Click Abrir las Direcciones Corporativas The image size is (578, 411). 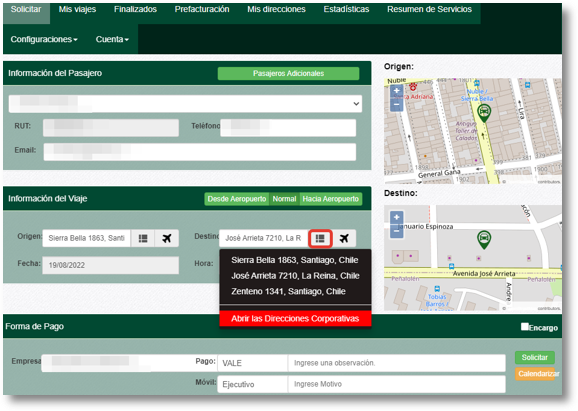pos(295,318)
